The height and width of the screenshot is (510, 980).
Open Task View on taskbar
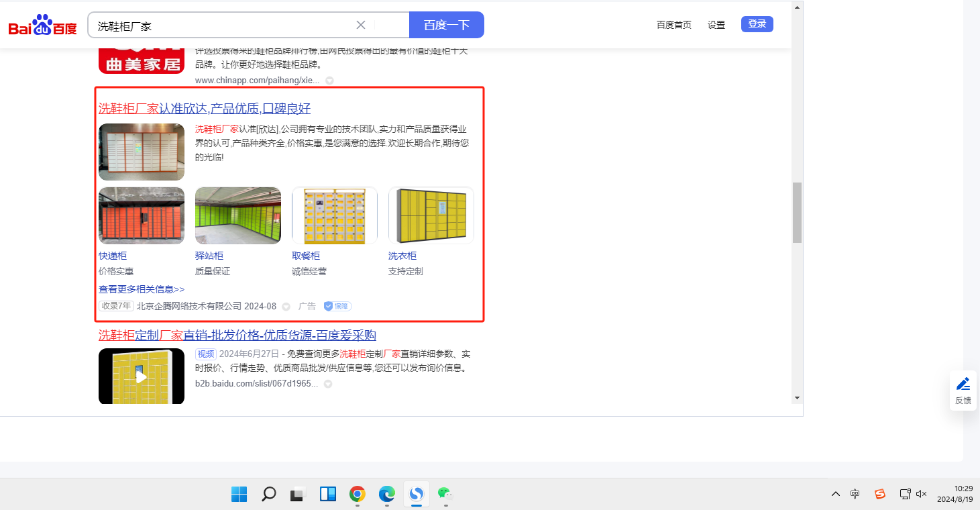pyautogui.click(x=298, y=495)
